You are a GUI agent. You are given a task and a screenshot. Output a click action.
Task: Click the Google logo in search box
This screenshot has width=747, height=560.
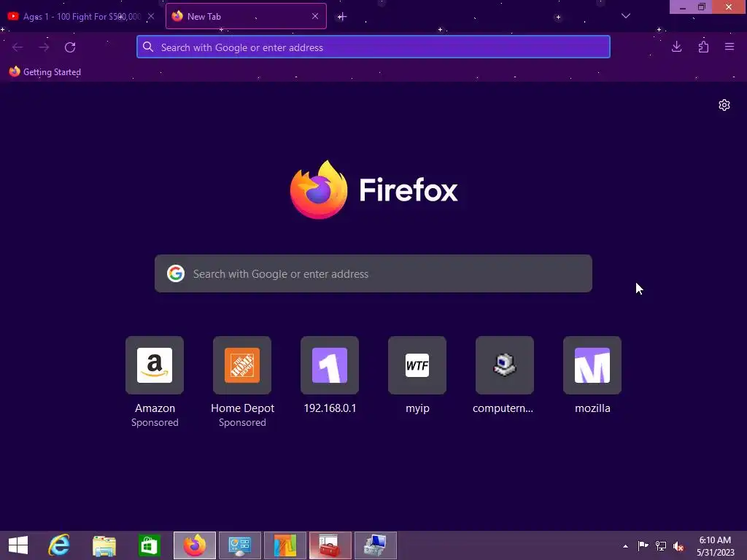[176, 274]
